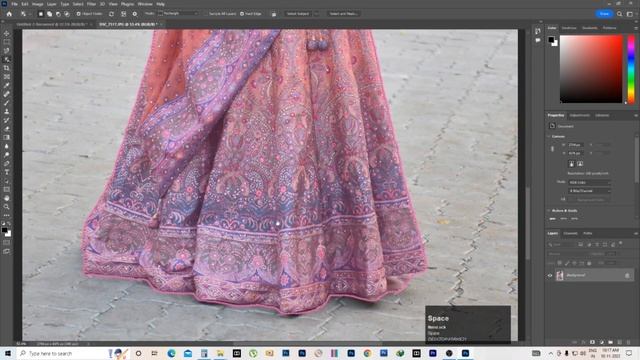Open the color Mode dropdown in Properties
The image size is (640, 360).
point(590,182)
